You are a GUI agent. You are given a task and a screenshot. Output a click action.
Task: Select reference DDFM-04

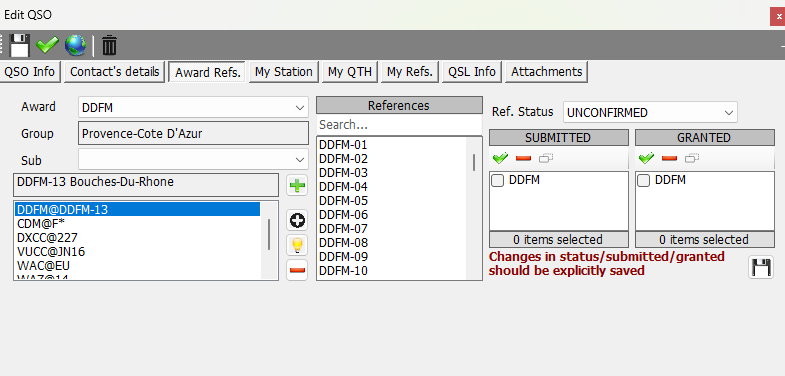392,187
